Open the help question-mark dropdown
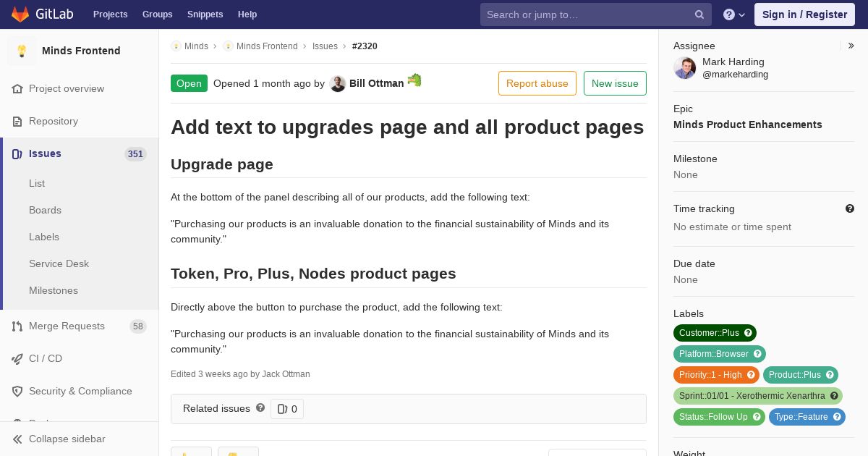 pos(733,14)
